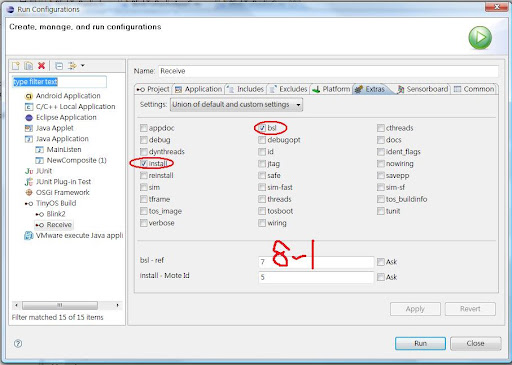Enable the verbose checkbox
The width and height of the screenshot is (512, 365).
point(144,223)
